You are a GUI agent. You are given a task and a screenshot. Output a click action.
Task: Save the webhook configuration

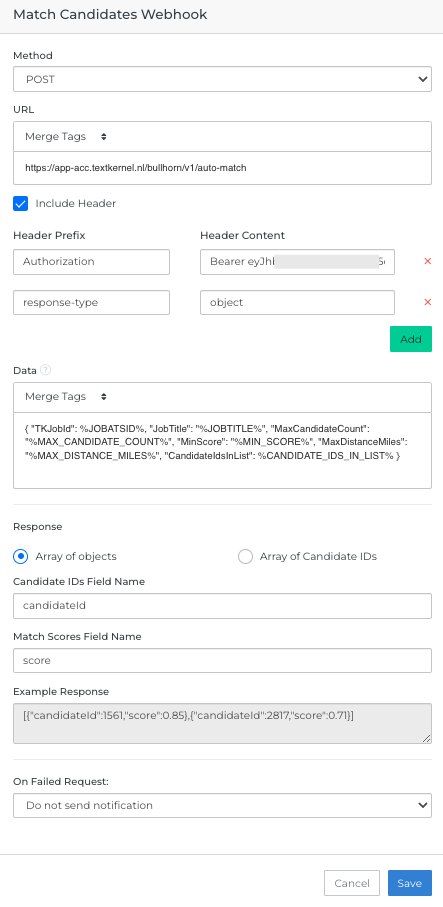(409, 883)
